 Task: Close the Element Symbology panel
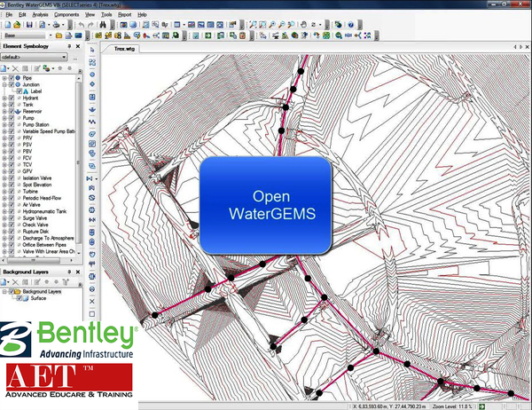click(x=79, y=46)
